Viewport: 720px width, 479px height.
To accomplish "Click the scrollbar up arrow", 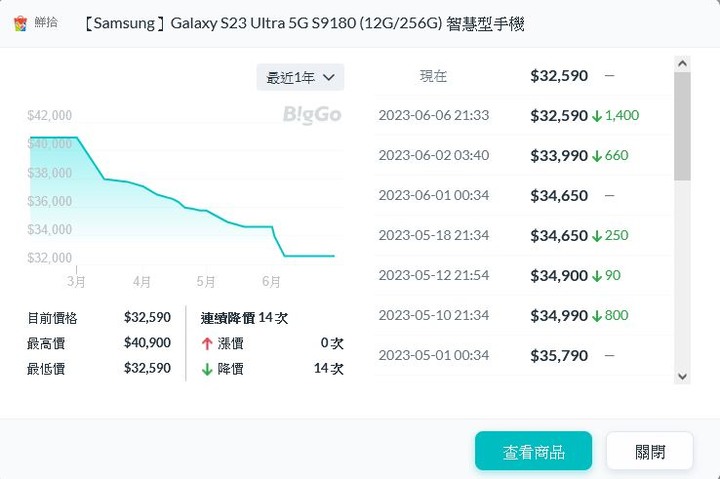I will pyautogui.click(x=682, y=64).
